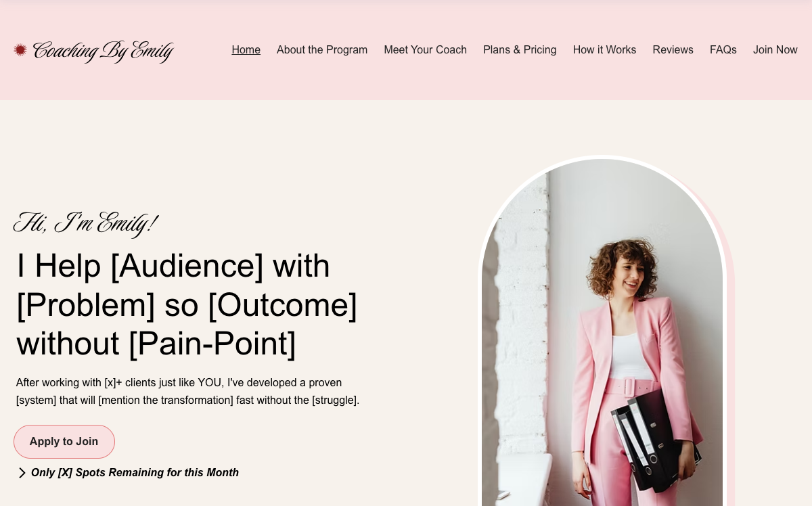Select the Hi, I'm Emily! script heading
This screenshot has width=812, height=506.
click(x=85, y=223)
